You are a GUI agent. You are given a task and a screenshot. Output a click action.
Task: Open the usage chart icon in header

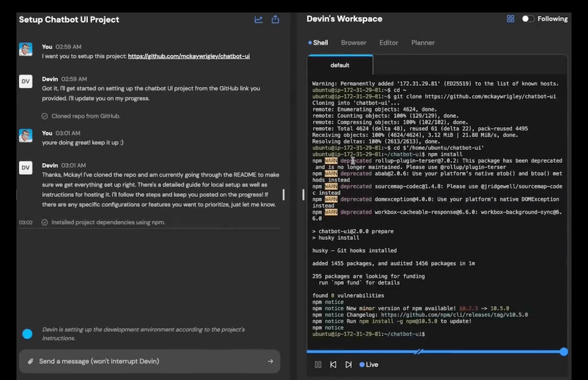(259, 19)
